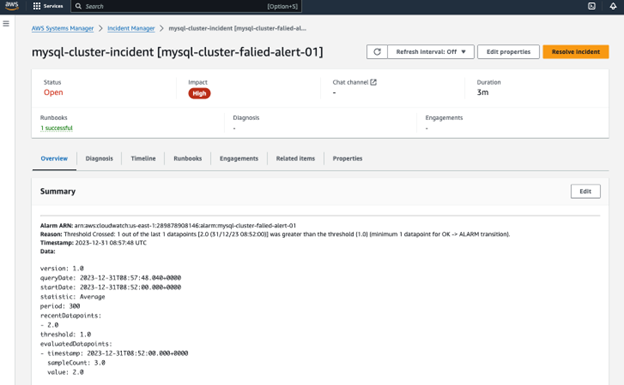The width and height of the screenshot is (624, 385).
Task: Open Refresh interval: Off dropdown
Action: (x=431, y=52)
